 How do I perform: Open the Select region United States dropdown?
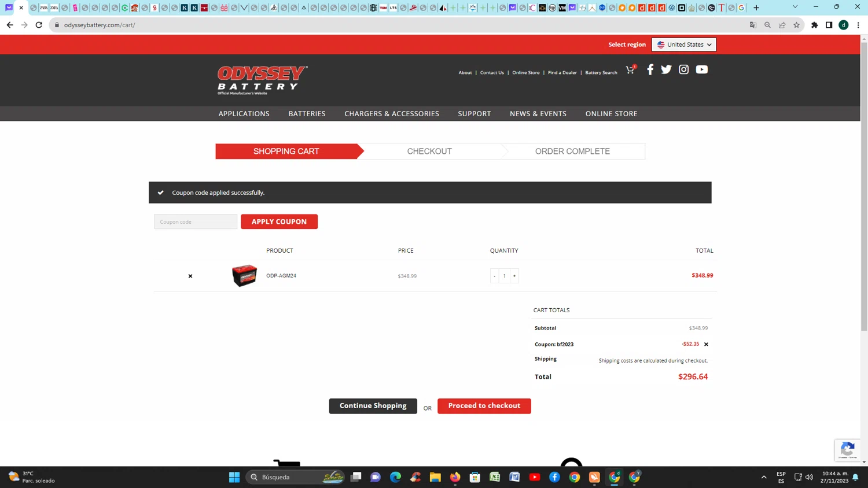[x=683, y=45]
